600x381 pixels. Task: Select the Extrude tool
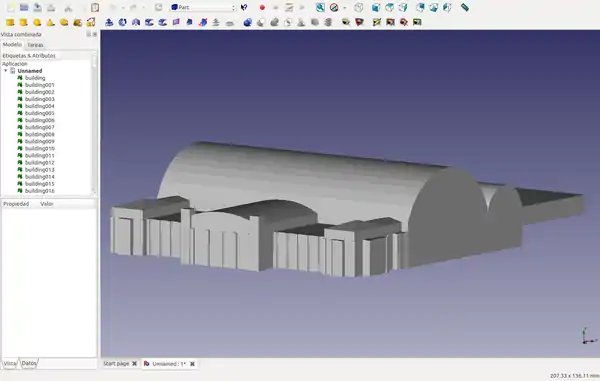point(109,23)
